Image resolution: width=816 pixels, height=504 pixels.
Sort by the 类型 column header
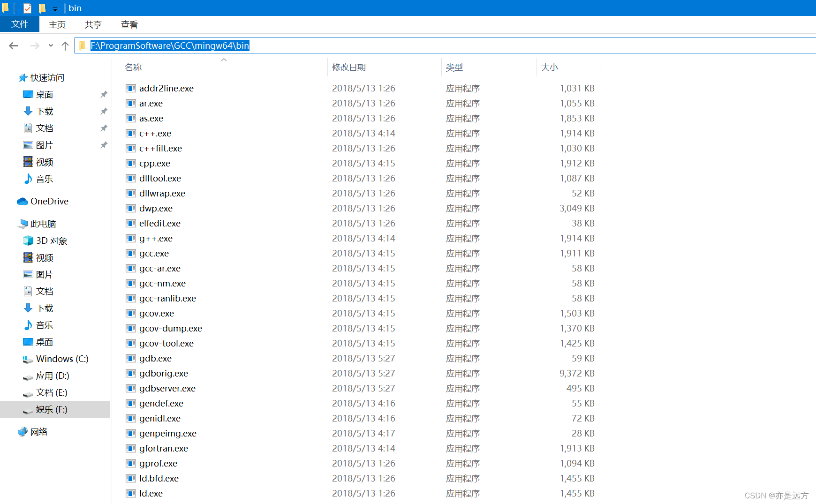click(454, 67)
